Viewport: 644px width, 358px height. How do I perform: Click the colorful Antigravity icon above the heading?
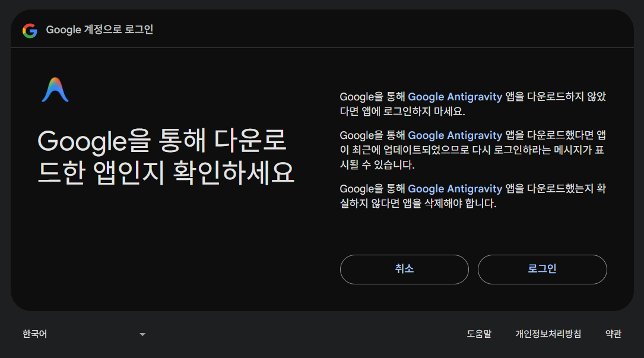(x=56, y=89)
